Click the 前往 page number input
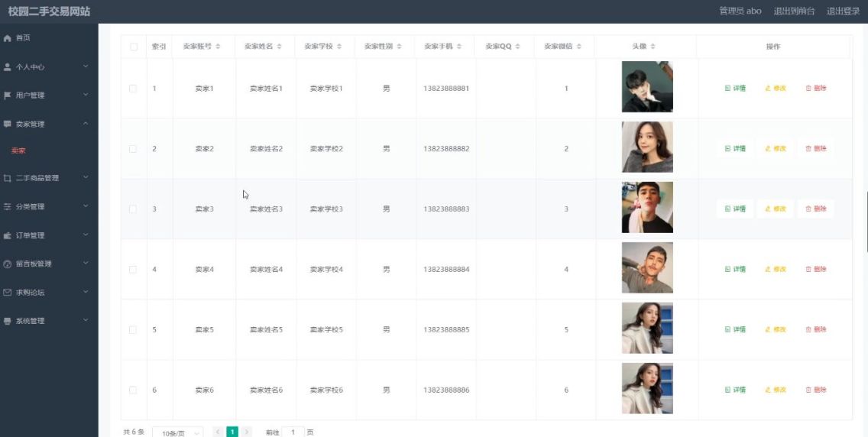The height and width of the screenshot is (437, 868). click(293, 432)
